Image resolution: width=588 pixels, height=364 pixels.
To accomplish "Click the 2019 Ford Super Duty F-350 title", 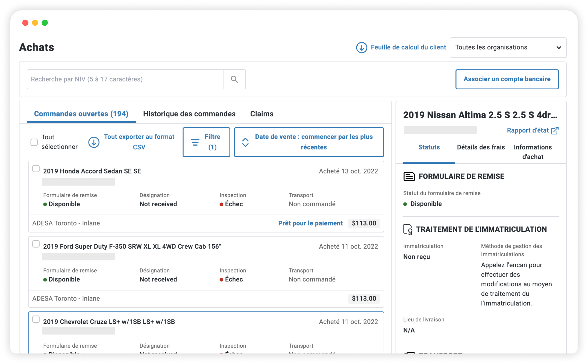I will [132, 246].
